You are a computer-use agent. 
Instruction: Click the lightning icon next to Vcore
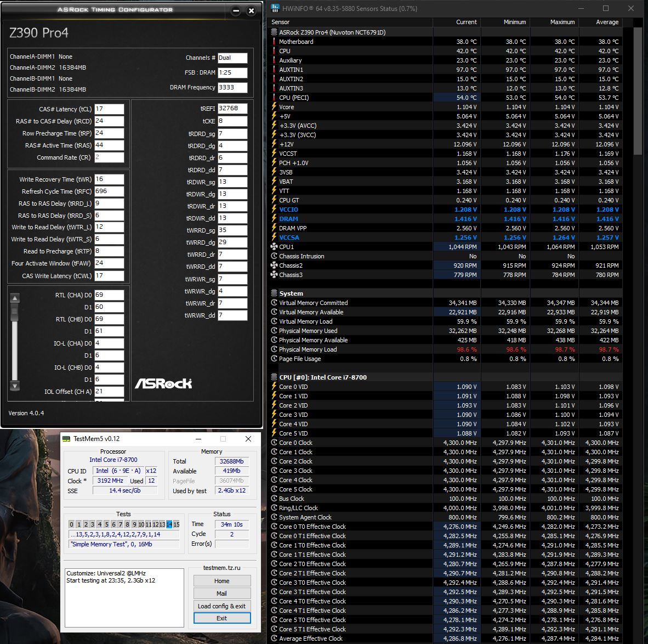(274, 107)
